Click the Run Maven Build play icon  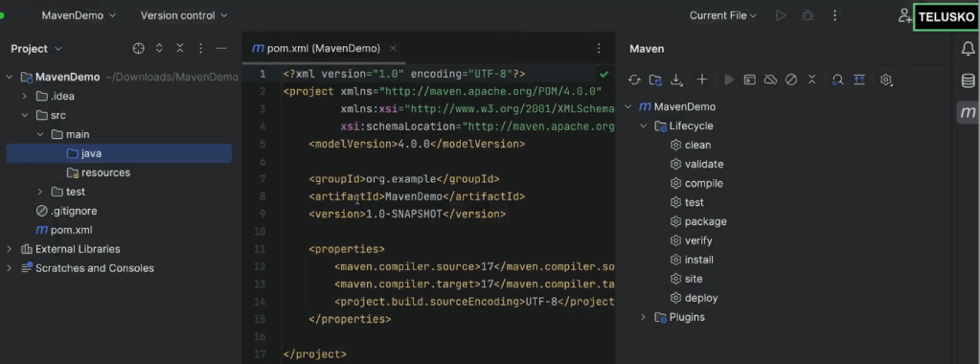tap(729, 80)
